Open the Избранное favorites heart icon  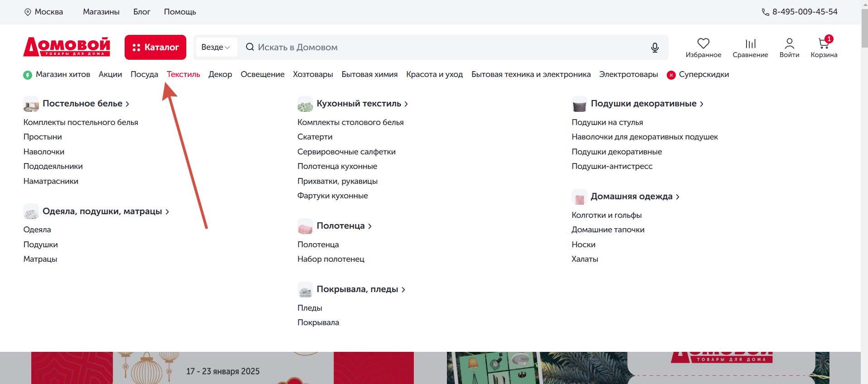(x=703, y=43)
